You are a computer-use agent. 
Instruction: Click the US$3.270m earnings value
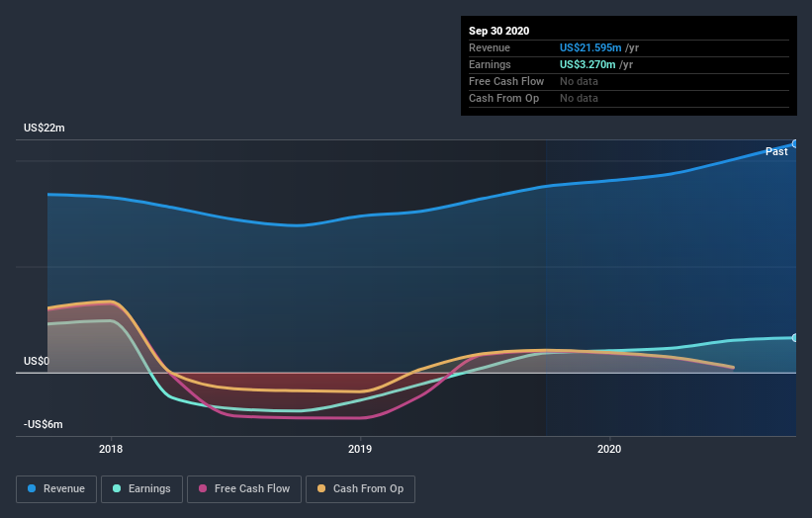pos(587,64)
